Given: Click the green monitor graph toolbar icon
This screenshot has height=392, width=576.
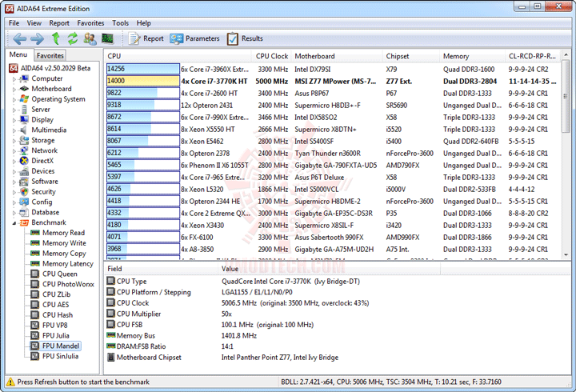Looking at the screenshot, I should 108,38.
